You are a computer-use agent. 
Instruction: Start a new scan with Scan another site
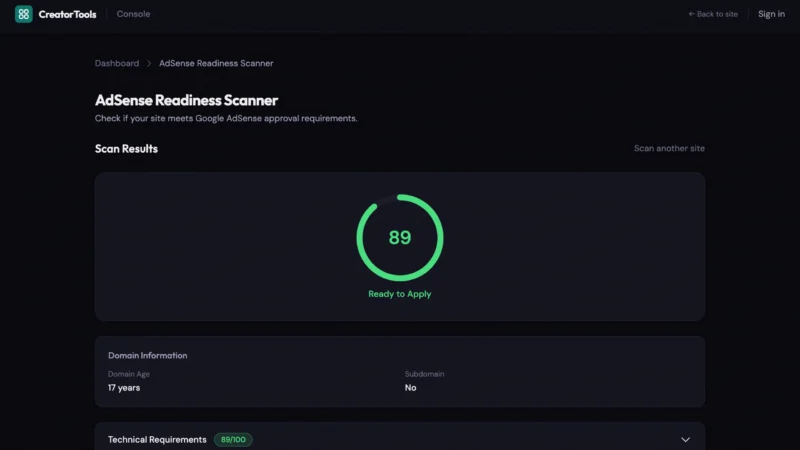click(x=669, y=149)
